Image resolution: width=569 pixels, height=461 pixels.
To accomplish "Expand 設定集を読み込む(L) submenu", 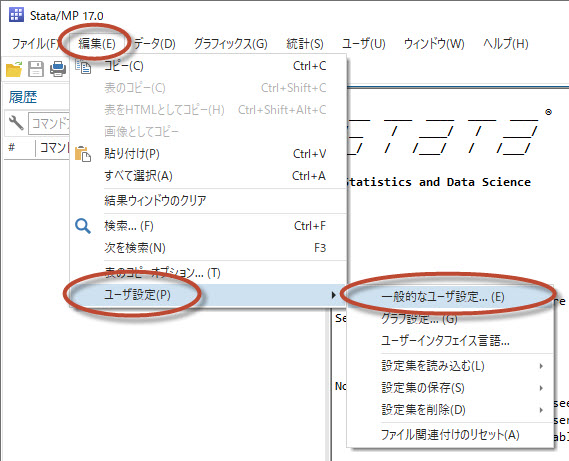I will 451,366.
